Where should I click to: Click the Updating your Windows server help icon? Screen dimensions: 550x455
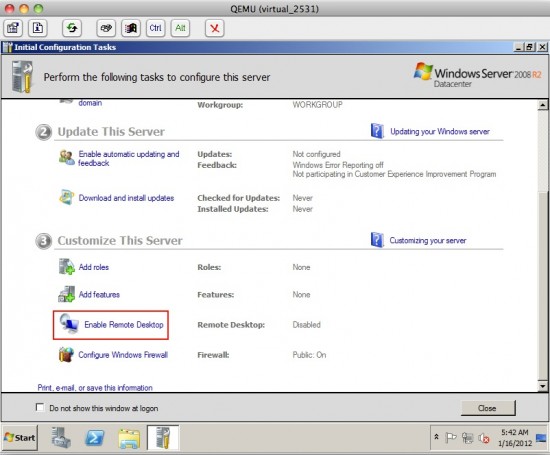(377, 131)
